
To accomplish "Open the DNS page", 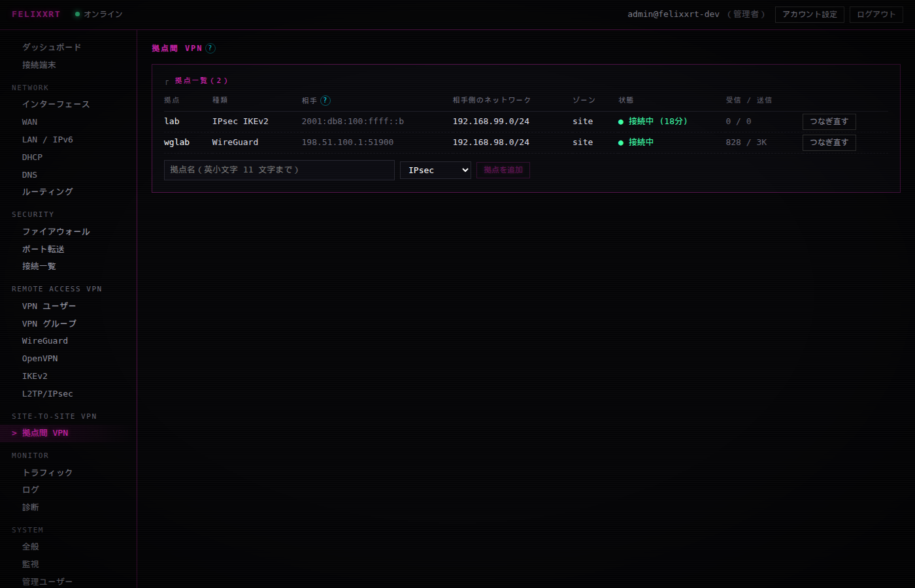I will [x=29, y=174].
